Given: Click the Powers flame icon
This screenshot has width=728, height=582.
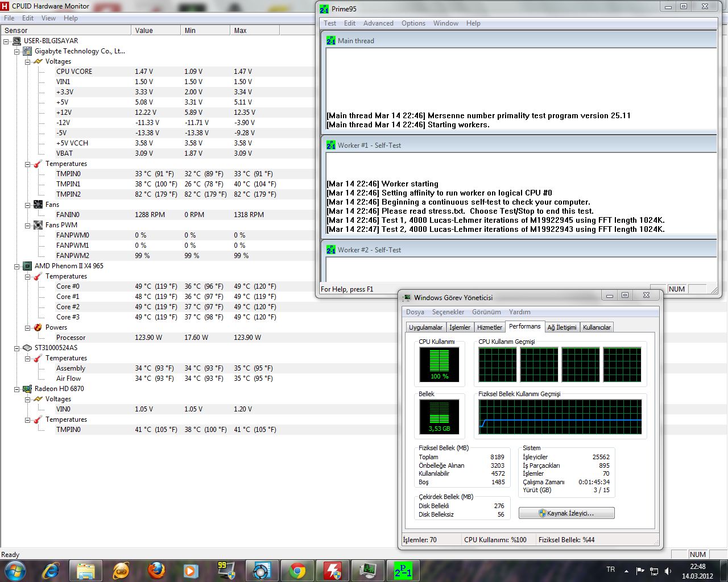Looking at the screenshot, I should point(38,327).
